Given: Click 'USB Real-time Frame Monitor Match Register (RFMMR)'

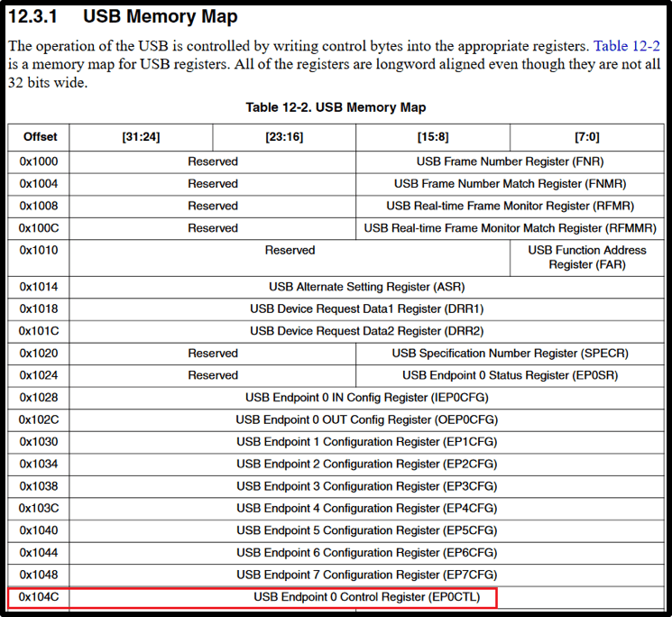Looking at the screenshot, I should [510, 228].
